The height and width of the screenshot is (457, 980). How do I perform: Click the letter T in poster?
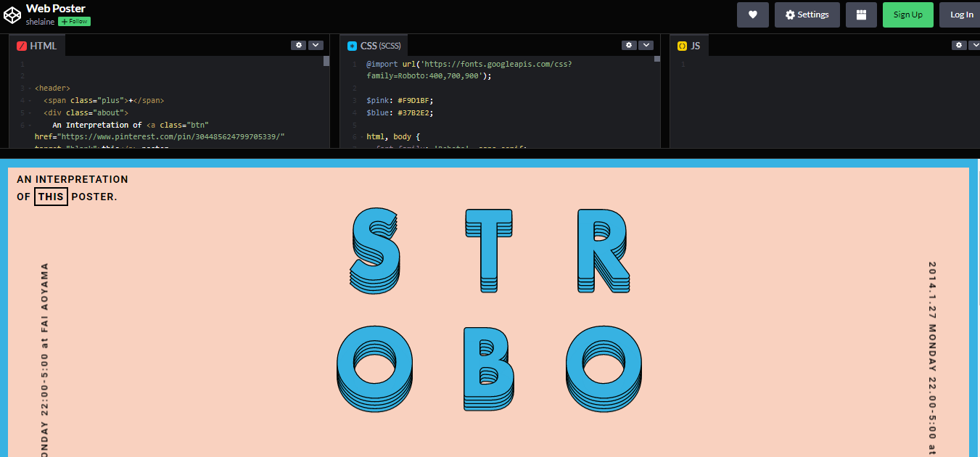point(487,251)
